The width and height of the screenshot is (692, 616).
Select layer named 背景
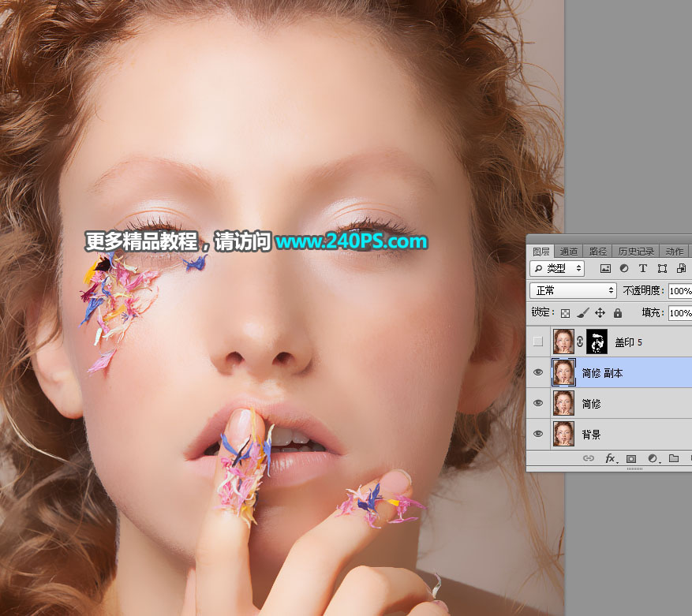[591, 435]
